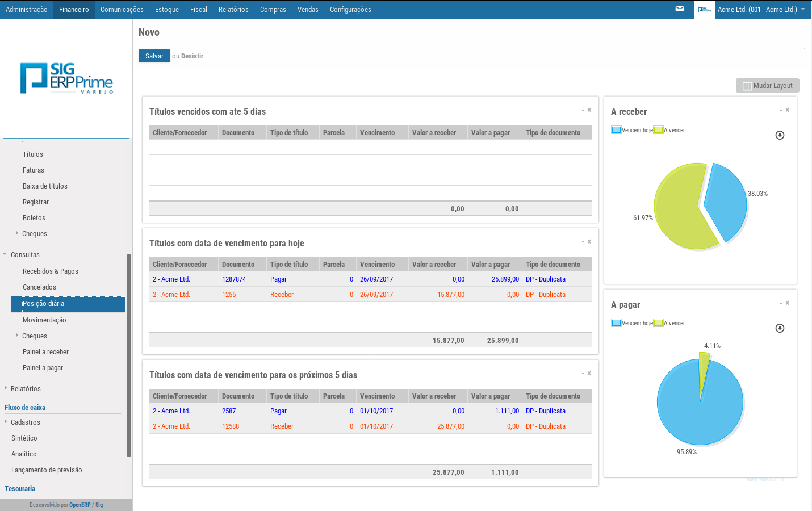Click the OpenERP footer link
The image size is (812, 511).
(80, 505)
